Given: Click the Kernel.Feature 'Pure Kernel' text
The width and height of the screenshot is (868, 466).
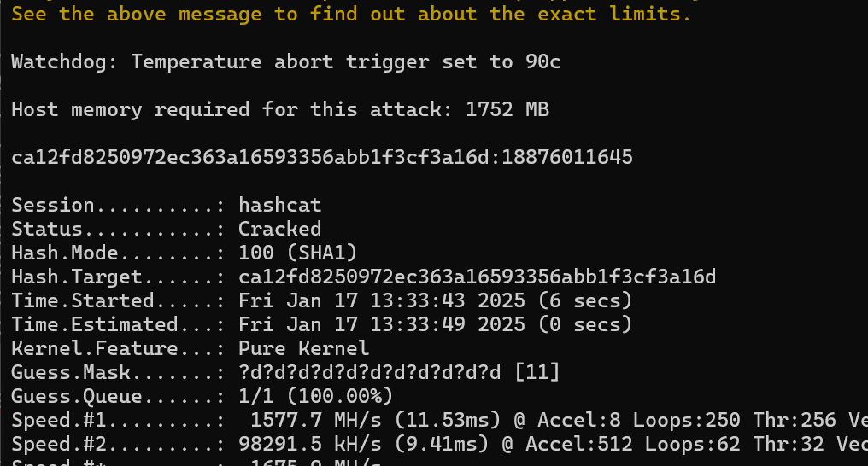Looking at the screenshot, I should click(303, 348).
